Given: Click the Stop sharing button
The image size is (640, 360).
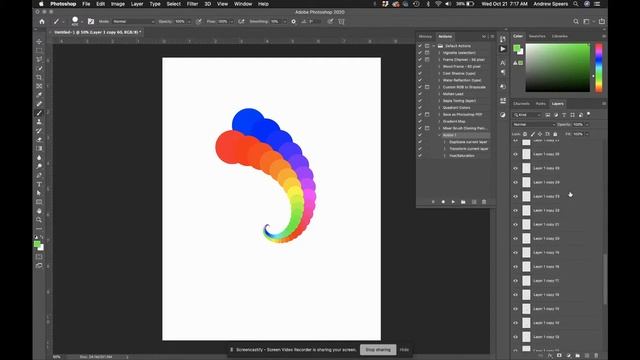Looking at the screenshot, I should [x=378, y=350].
